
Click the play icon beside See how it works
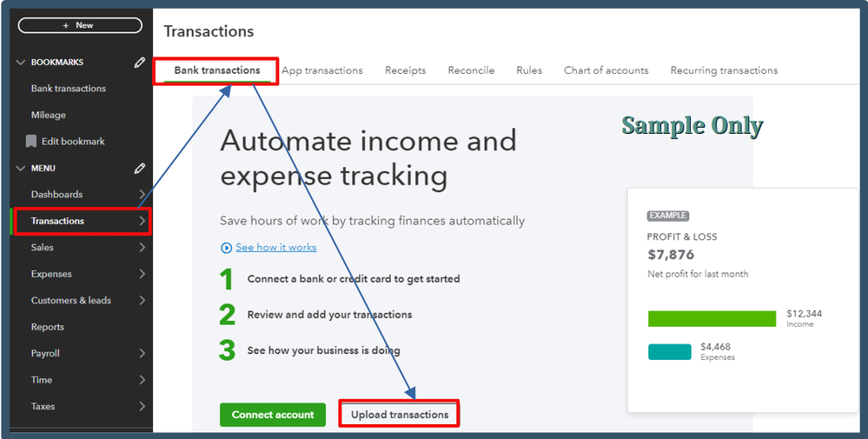tap(226, 248)
